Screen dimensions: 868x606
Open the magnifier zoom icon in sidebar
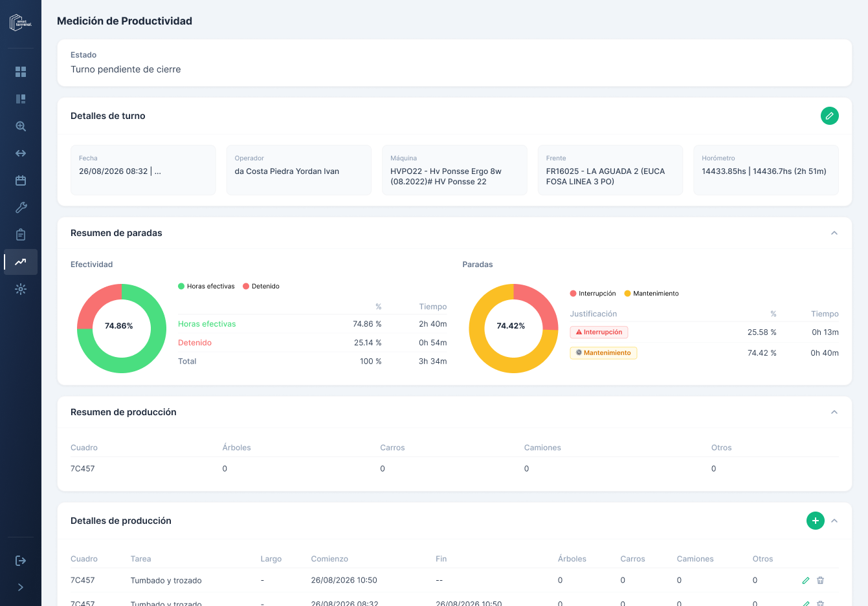coord(21,126)
